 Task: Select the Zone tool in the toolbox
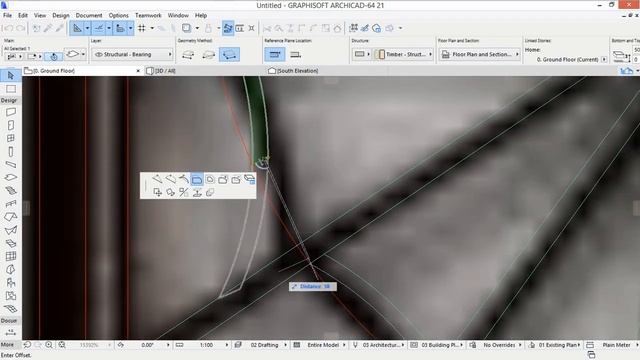click(11, 296)
